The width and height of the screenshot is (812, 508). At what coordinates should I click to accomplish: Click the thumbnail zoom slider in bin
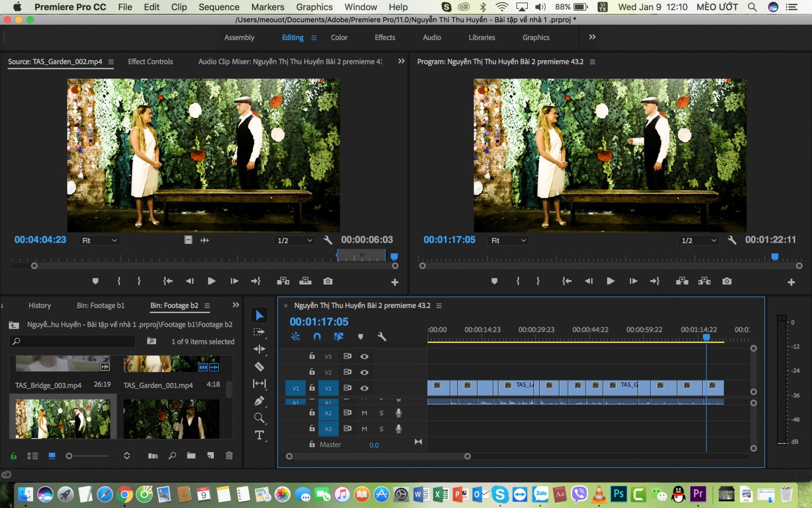69,456
